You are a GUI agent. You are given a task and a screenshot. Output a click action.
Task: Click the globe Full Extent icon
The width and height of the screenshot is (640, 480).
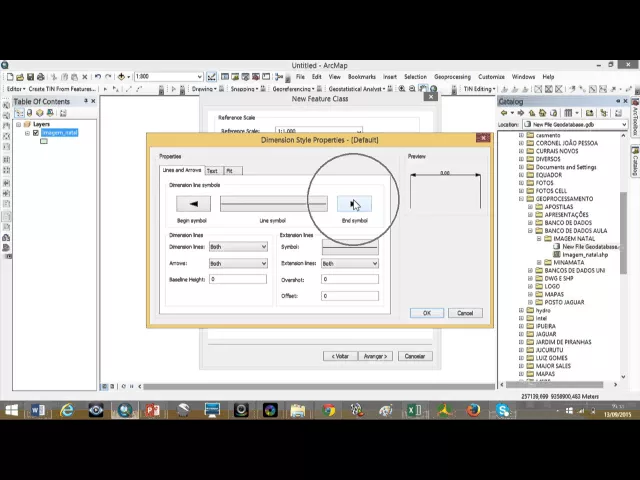tap(433, 89)
